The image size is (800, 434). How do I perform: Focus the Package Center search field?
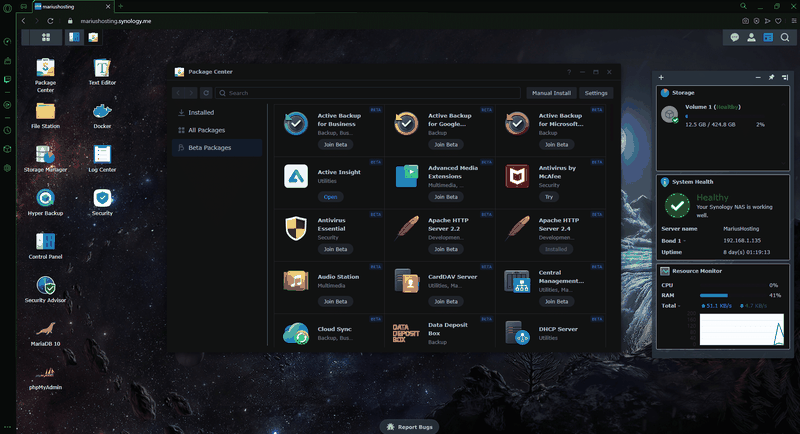[367, 93]
